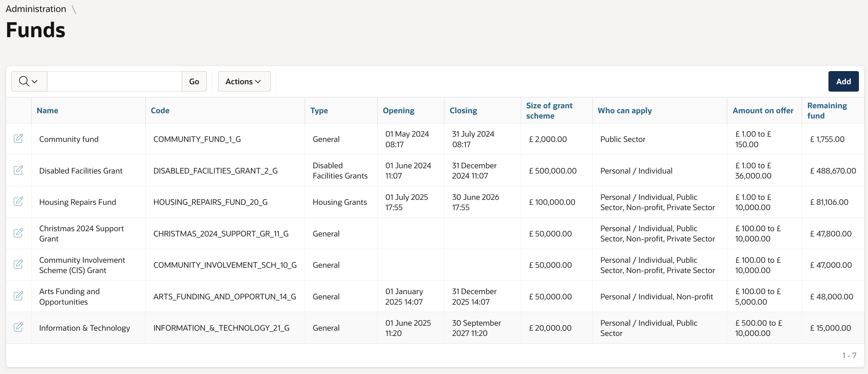Edit Arts Funding and Opportunities row
This screenshot has width=868, height=374.
click(x=18, y=296)
